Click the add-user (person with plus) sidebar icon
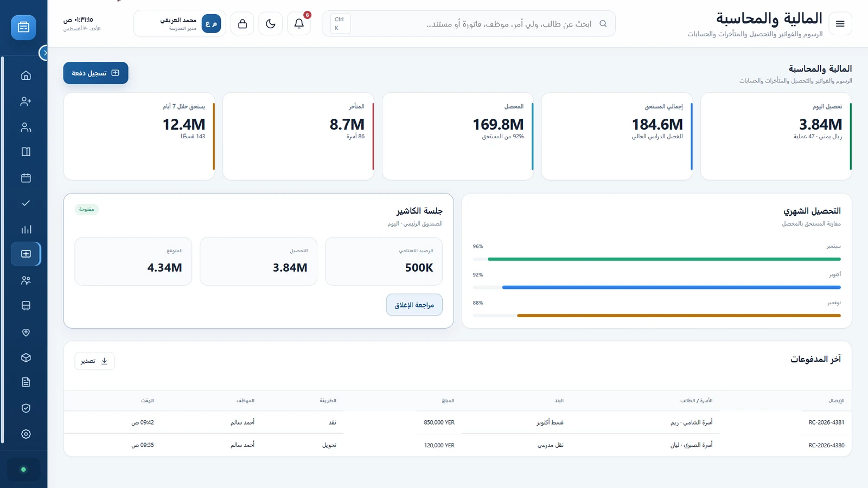The image size is (868, 488). pyautogui.click(x=26, y=101)
